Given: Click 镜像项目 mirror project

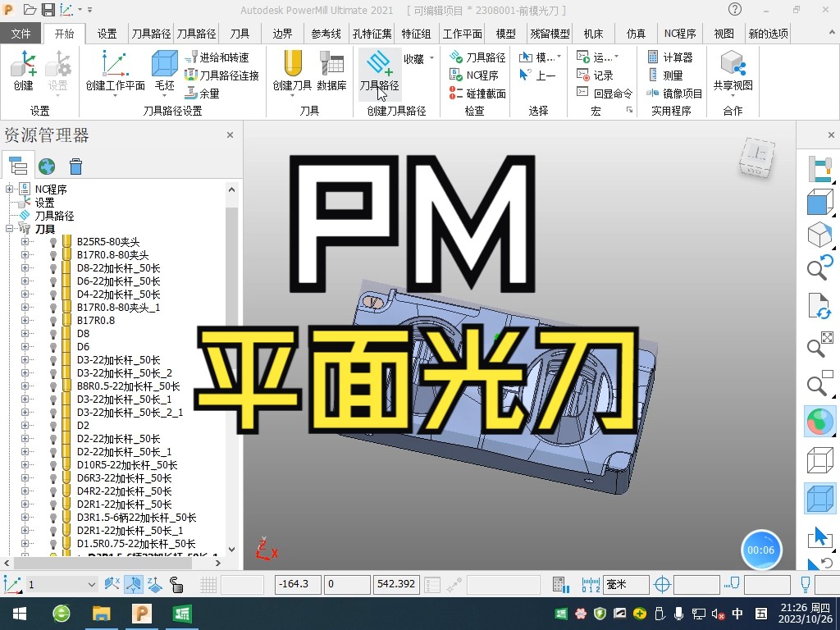Looking at the screenshot, I should pos(674,94).
